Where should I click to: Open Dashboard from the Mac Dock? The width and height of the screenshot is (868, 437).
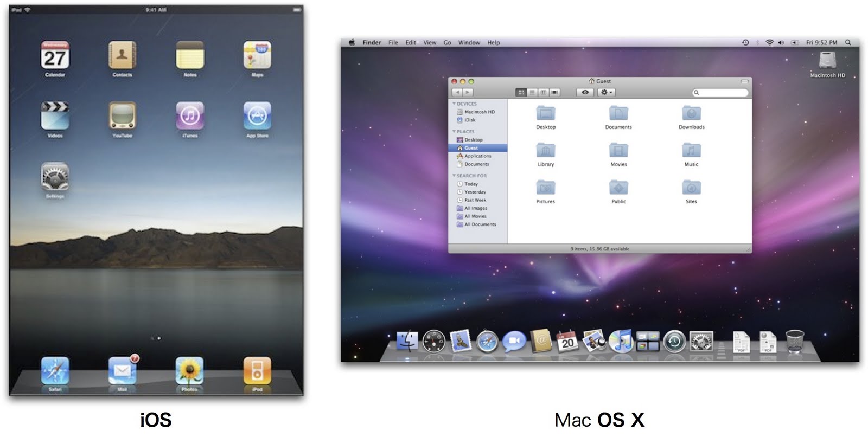pos(433,342)
